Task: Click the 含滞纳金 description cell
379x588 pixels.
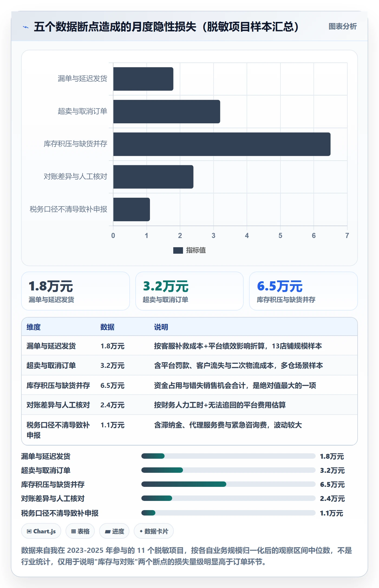Action: 228,425
